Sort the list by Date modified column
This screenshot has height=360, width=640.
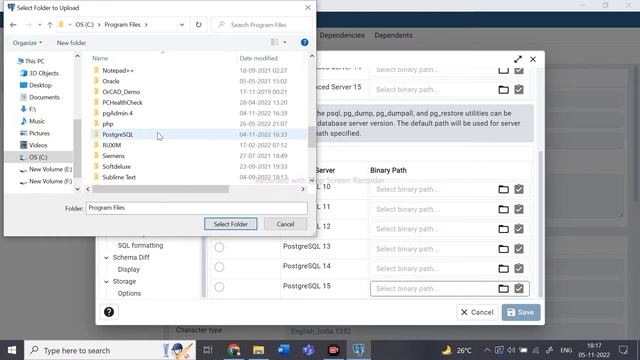click(x=258, y=58)
